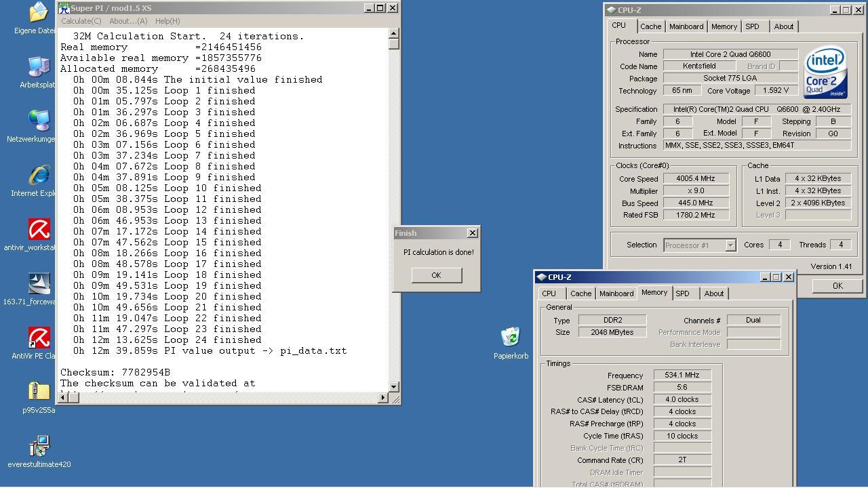The height and width of the screenshot is (488, 868).
Task: Click the Rated FSB value 1780.2 MHz
Action: (x=695, y=216)
